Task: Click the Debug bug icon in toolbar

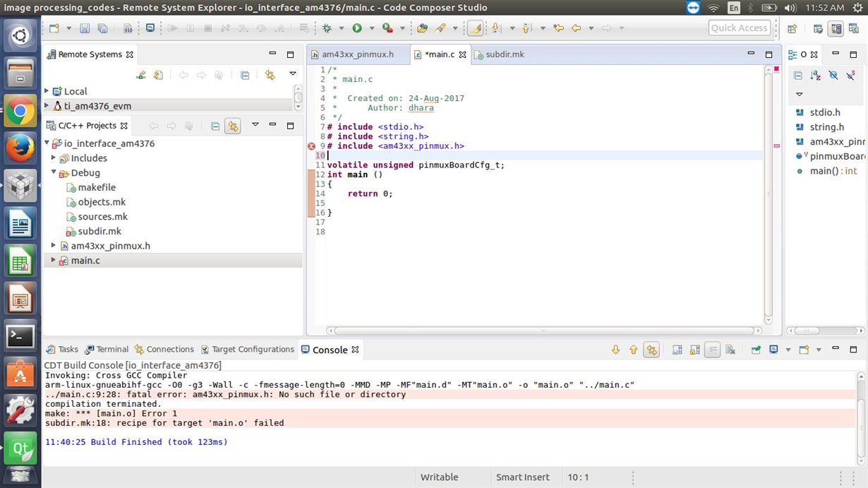Action: (327, 28)
